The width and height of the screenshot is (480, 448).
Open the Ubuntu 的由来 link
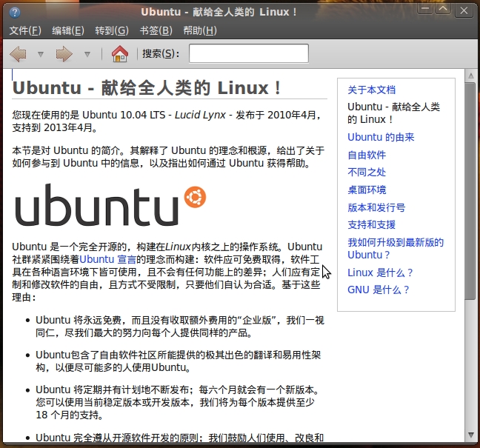click(x=381, y=137)
